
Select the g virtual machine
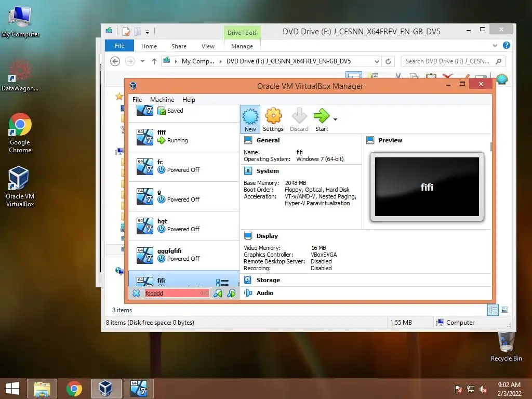pos(183,196)
